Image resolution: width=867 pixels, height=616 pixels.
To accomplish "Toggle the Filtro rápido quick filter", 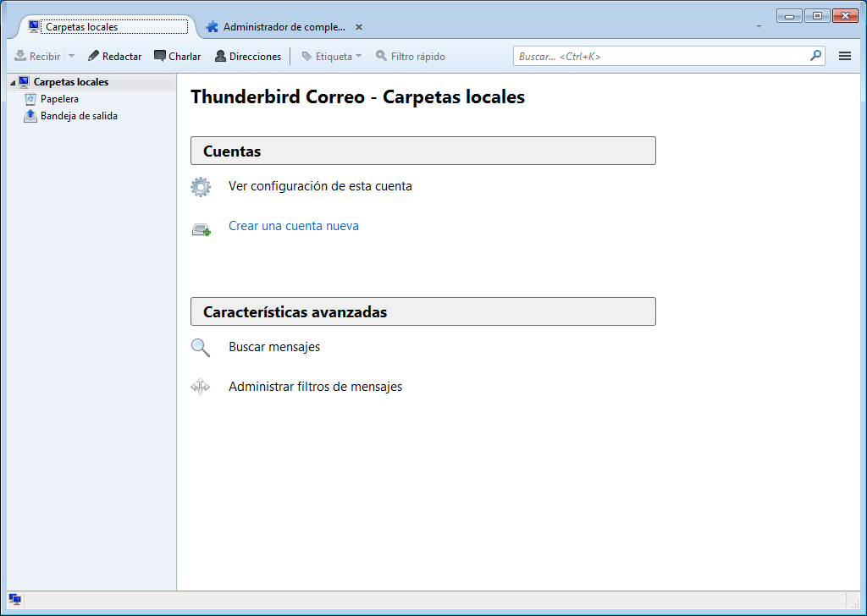I will tap(411, 57).
